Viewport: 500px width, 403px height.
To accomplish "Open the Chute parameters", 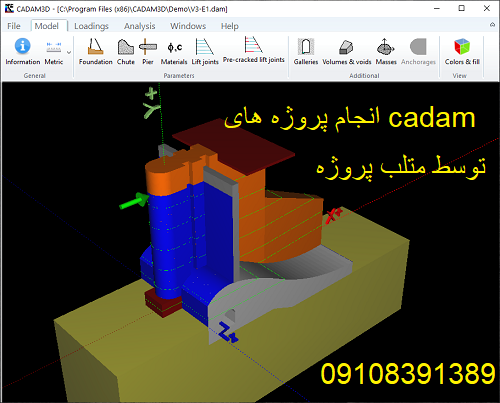I will click(126, 52).
